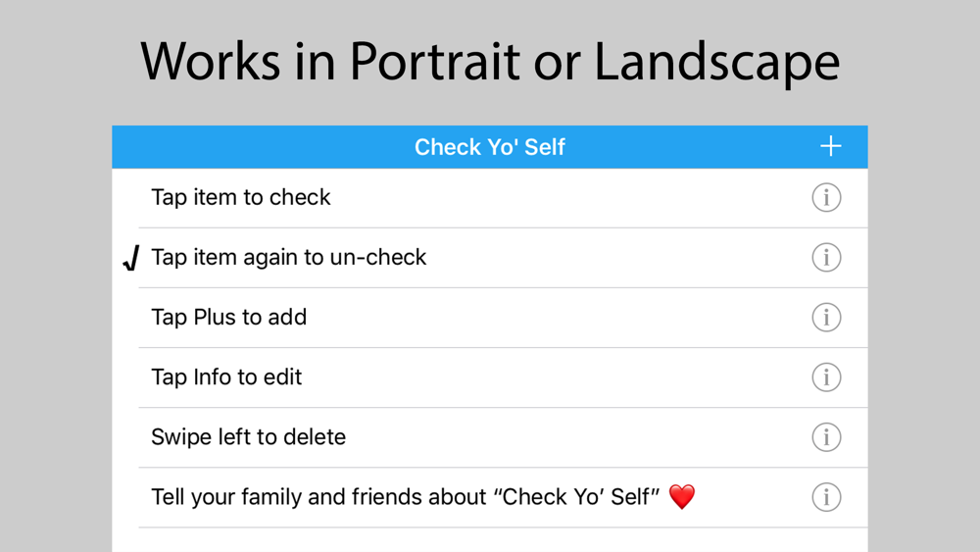The image size is (980, 552).
Task: Click the red heart emoji
Action: (x=682, y=497)
